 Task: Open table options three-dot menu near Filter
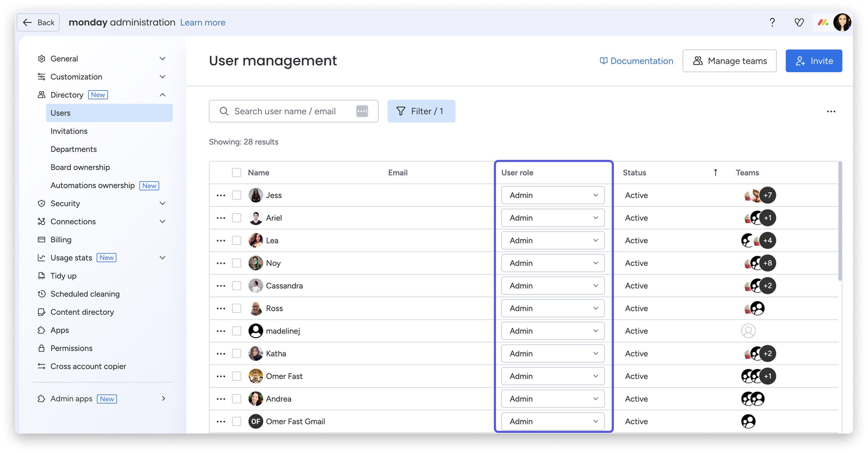tap(831, 112)
